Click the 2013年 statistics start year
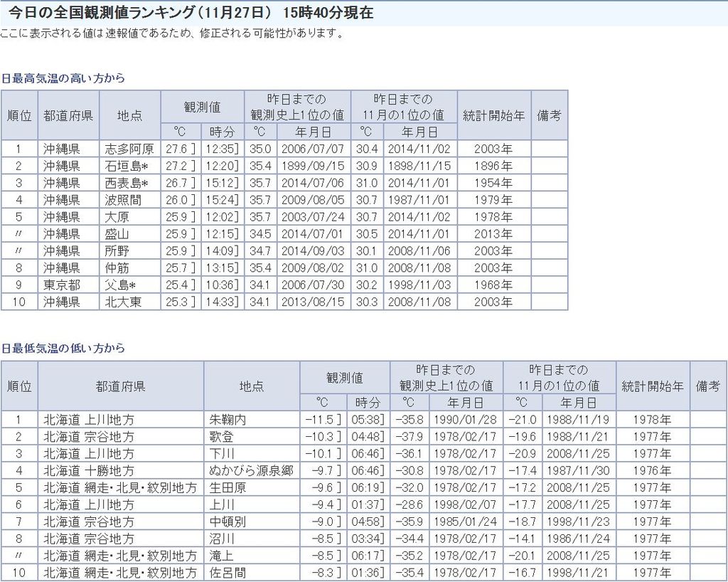Viewport: 728px width, 582px height. pyautogui.click(x=493, y=233)
